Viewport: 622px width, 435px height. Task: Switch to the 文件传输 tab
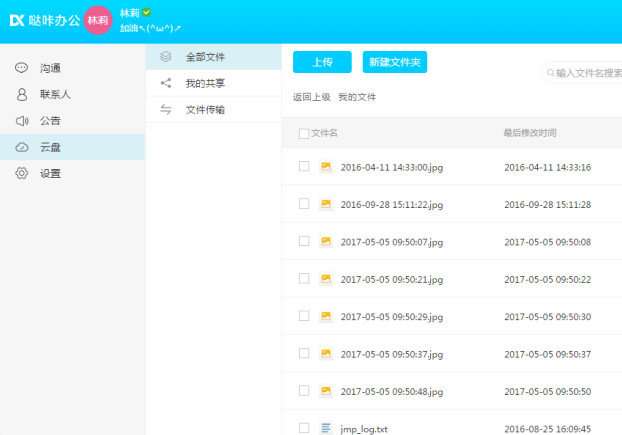click(x=214, y=109)
